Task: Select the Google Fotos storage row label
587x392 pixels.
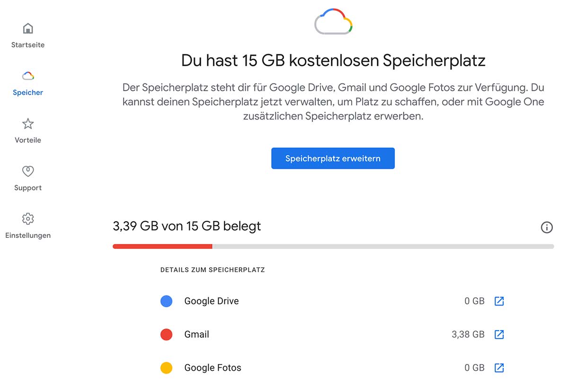Action: pyautogui.click(x=213, y=367)
